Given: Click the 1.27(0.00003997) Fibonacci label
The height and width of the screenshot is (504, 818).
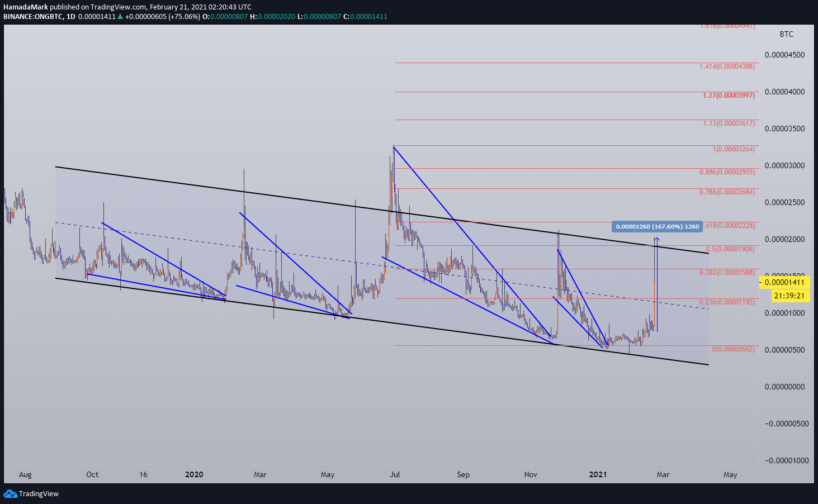Looking at the screenshot, I should 729,96.
